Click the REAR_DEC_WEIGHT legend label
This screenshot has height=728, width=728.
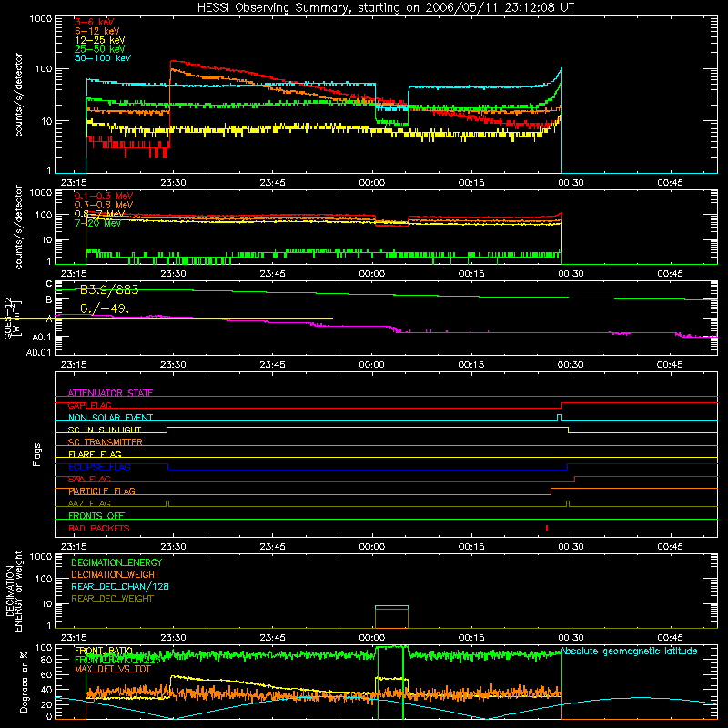(112, 599)
